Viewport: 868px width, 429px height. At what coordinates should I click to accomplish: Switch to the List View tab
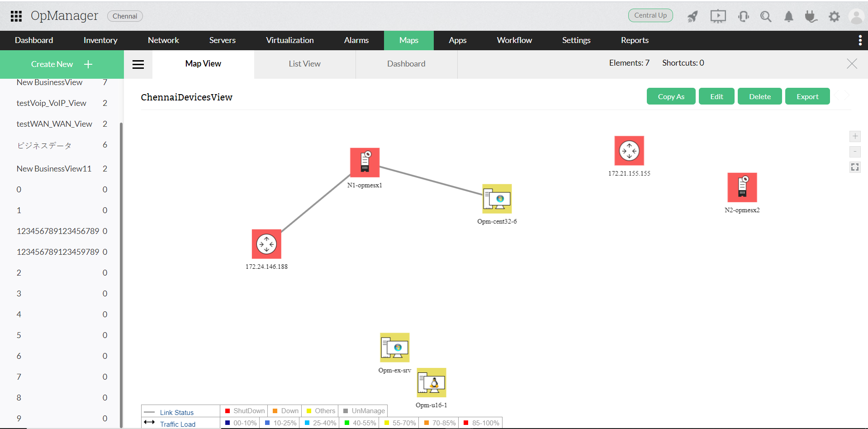click(305, 64)
